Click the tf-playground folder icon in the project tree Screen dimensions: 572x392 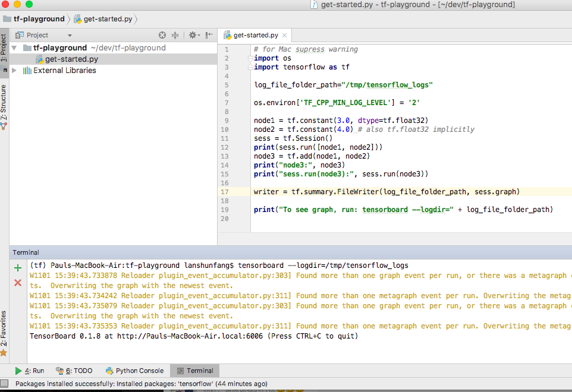(x=27, y=48)
